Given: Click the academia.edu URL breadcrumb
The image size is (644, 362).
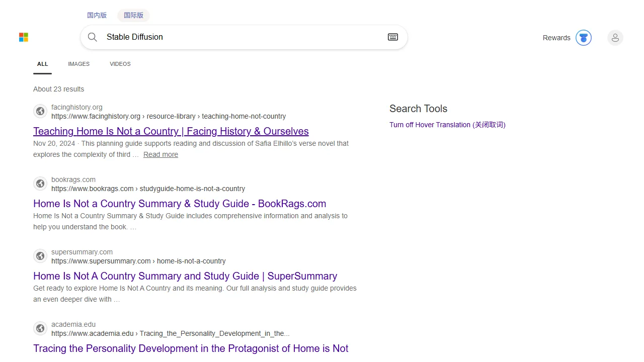Looking at the screenshot, I should (171, 333).
